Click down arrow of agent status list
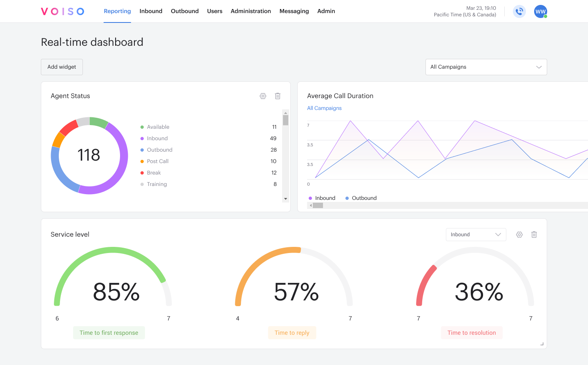This screenshot has width=588, height=365. point(286,199)
